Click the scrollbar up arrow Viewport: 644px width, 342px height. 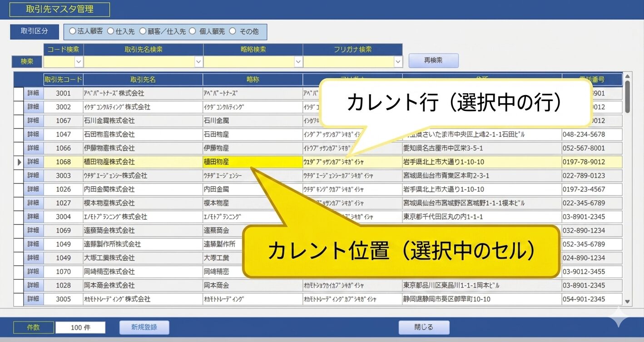[x=628, y=76]
